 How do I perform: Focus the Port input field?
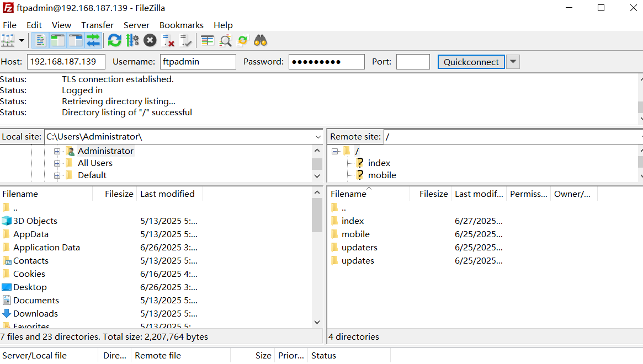pos(413,62)
